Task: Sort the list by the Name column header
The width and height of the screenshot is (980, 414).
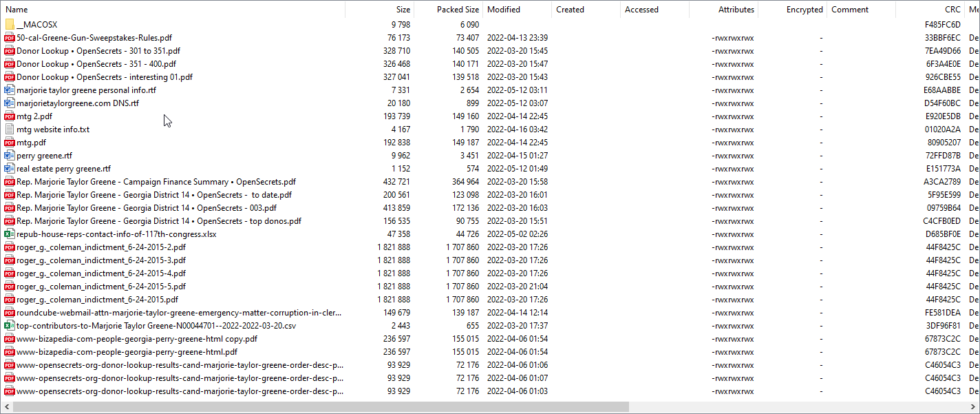Action: click(172, 10)
